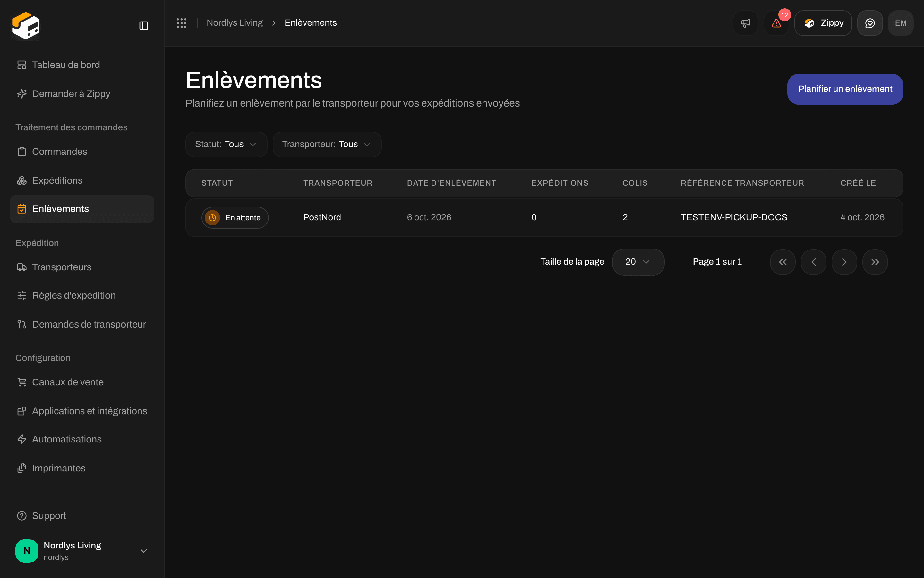
Task: Open Demandes de transporteur
Action: click(x=82, y=325)
